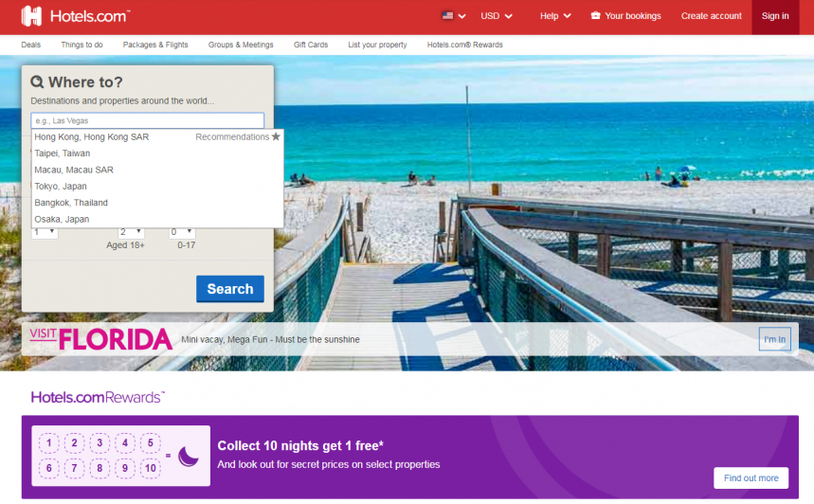Viewport: 814px width, 504px height.
Task: Click the Sign in button
Action: (x=775, y=16)
